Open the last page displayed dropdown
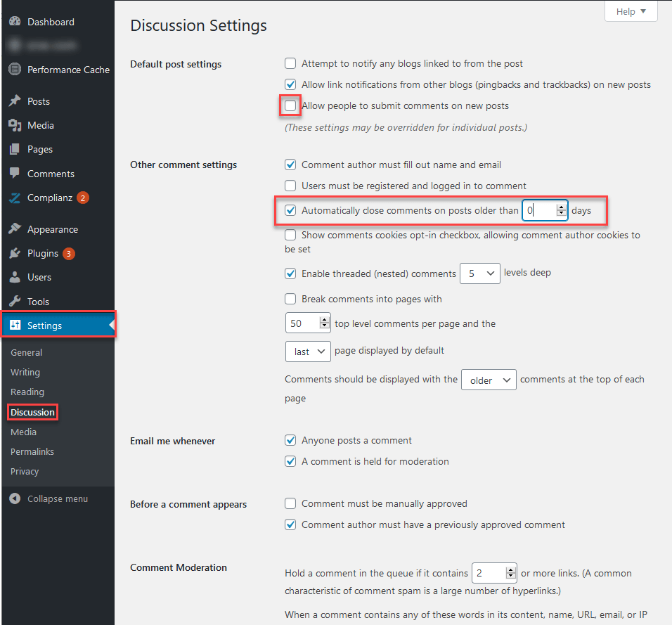This screenshot has height=625, width=672. pos(308,352)
